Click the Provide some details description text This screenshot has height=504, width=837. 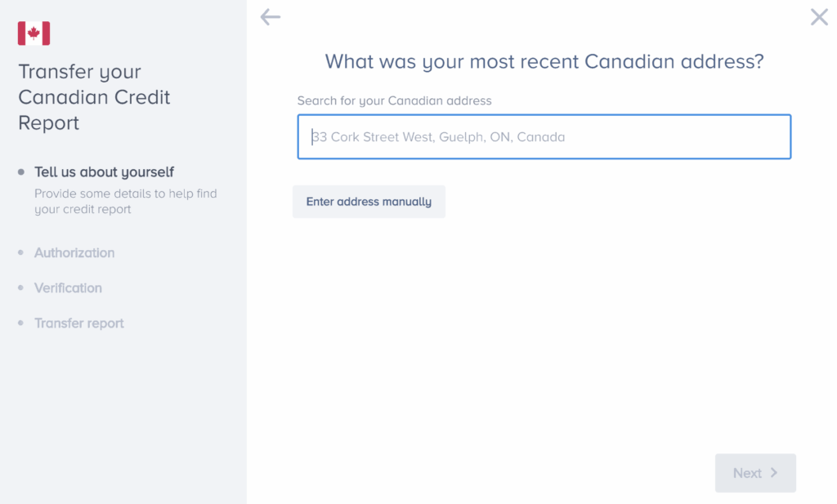point(125,202)
